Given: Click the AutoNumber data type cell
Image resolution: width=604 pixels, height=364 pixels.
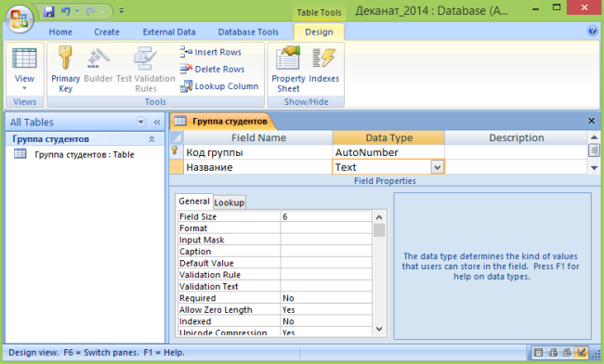Looking at the screenshot, I should point(388,152).
